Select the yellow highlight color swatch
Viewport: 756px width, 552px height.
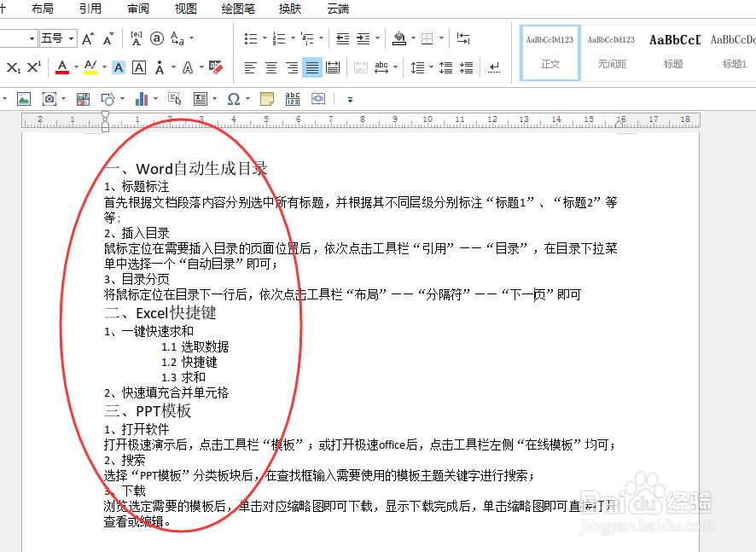coord(89,71)
